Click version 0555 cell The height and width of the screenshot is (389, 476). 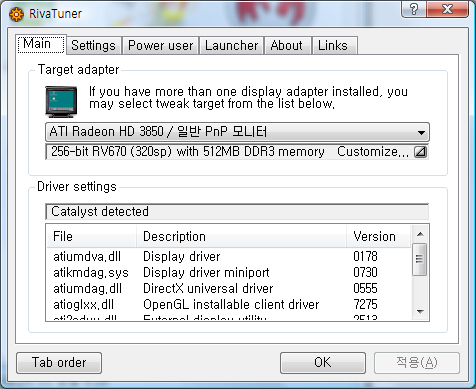tap(365, 289)
